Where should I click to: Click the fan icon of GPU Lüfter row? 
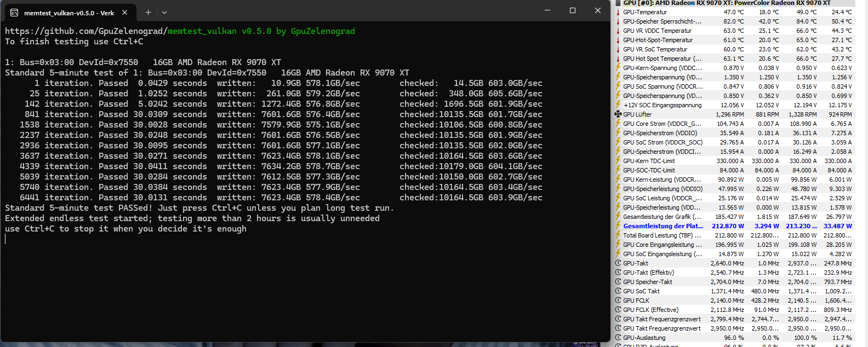click(618, 114)
